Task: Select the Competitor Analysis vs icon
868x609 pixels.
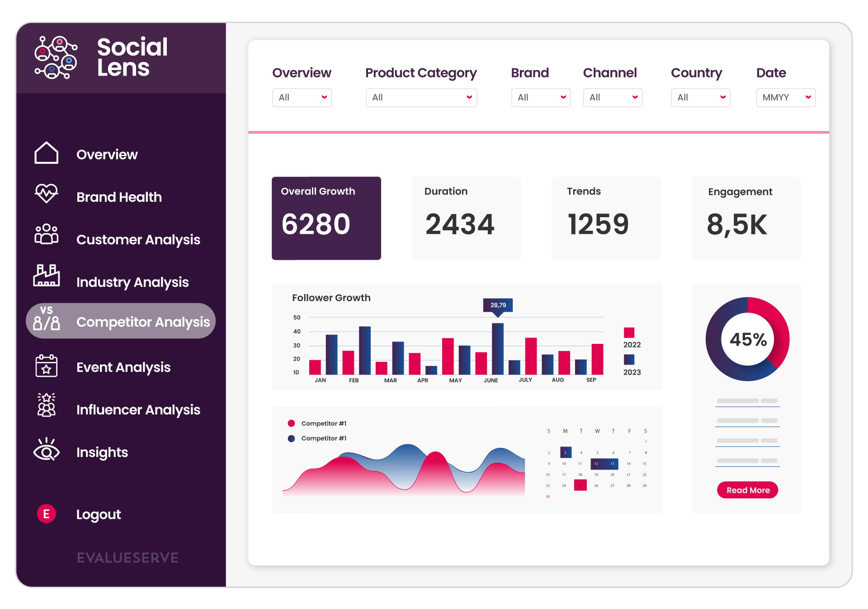Action: coord(47,320)
